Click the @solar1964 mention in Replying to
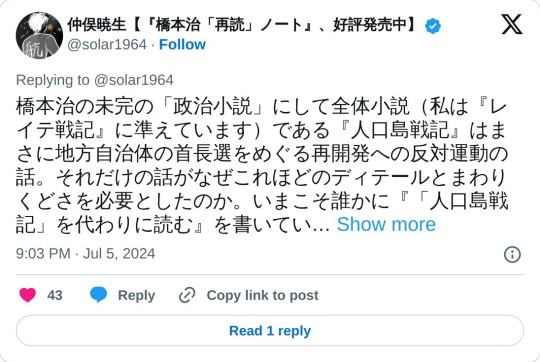 (133, 80)
